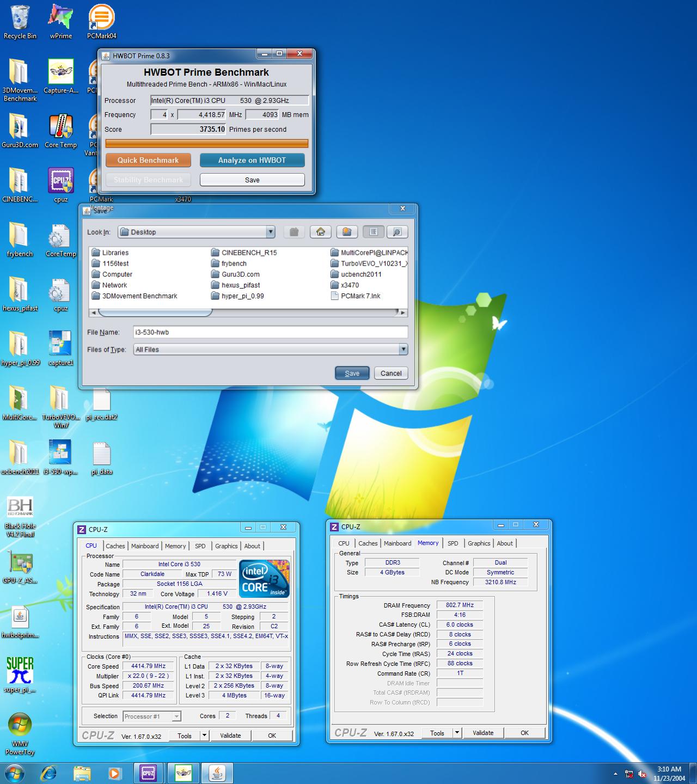
Task: Cancel the Save file dialog
Action: [391, 373]
